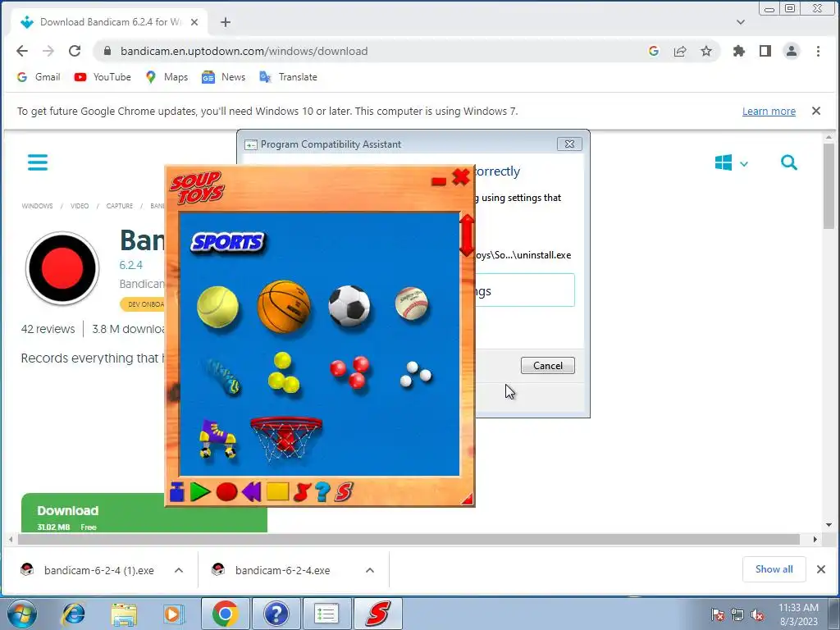
Task: Open Windows Explorer folder on taskbar
Action: click(x=125, y=614)
